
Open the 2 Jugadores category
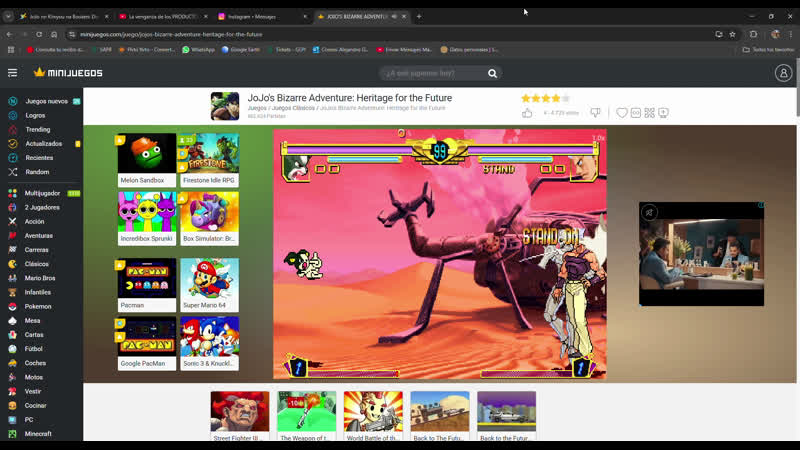click(42, 208)
